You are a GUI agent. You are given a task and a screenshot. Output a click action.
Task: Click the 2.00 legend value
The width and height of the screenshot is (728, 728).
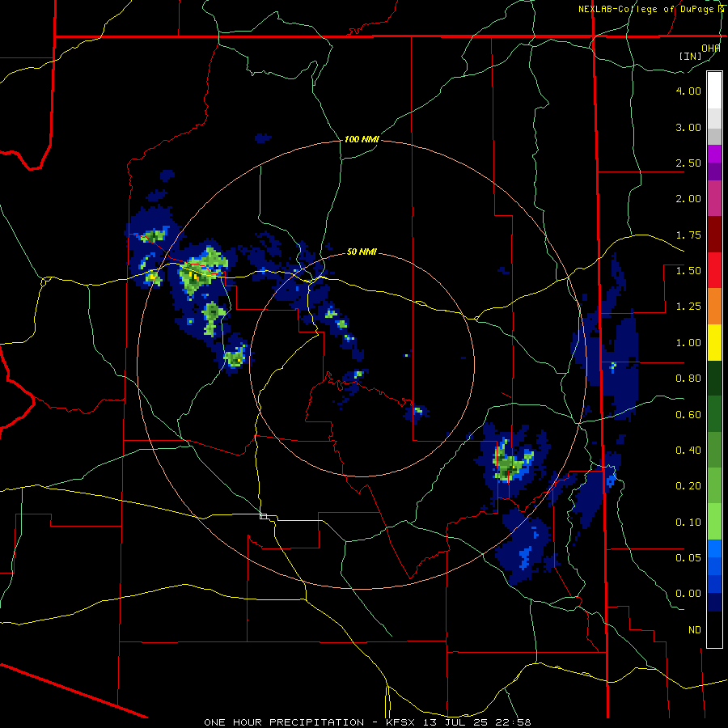click(688, 199)
